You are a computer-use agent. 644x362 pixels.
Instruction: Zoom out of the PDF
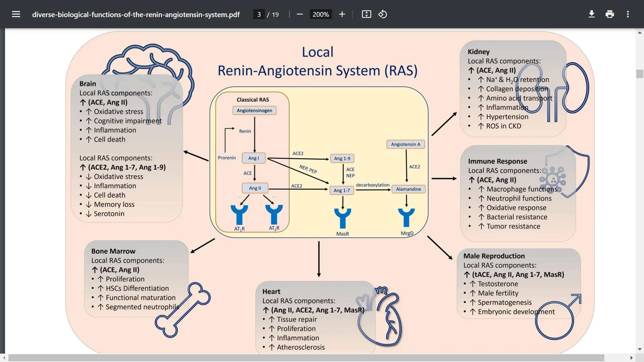click(300, 14)
